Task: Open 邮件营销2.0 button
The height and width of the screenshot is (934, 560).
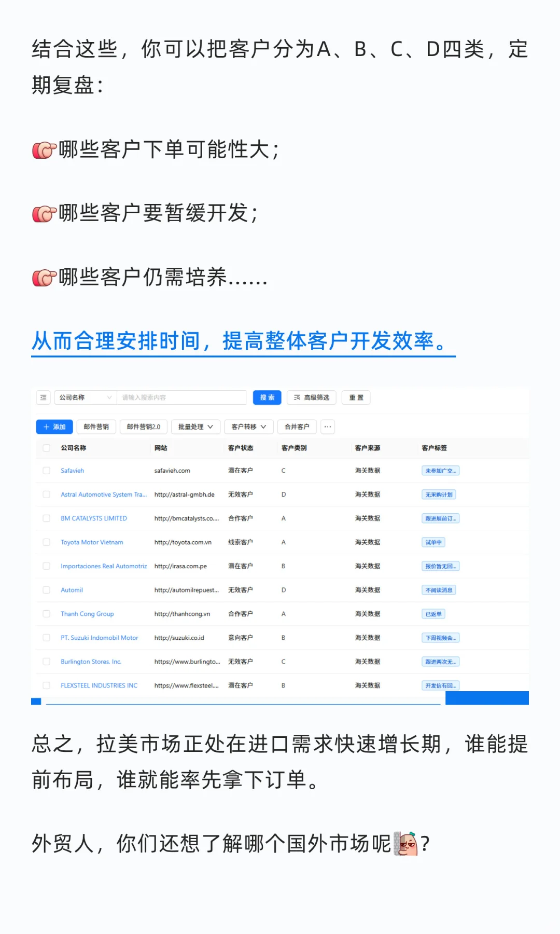Action: point(144,427)
